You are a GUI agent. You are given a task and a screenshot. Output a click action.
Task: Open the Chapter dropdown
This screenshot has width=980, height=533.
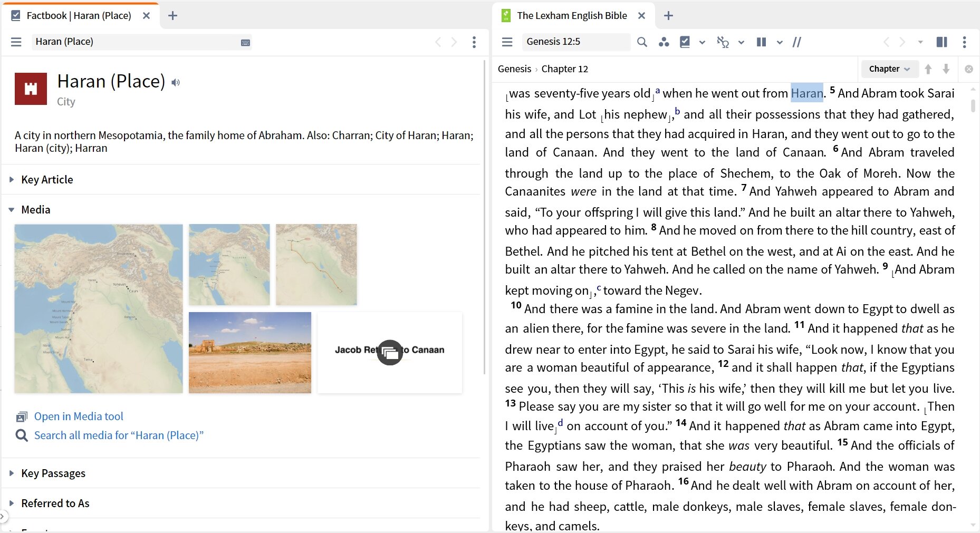pyautogui.click(x=889, y=69)
